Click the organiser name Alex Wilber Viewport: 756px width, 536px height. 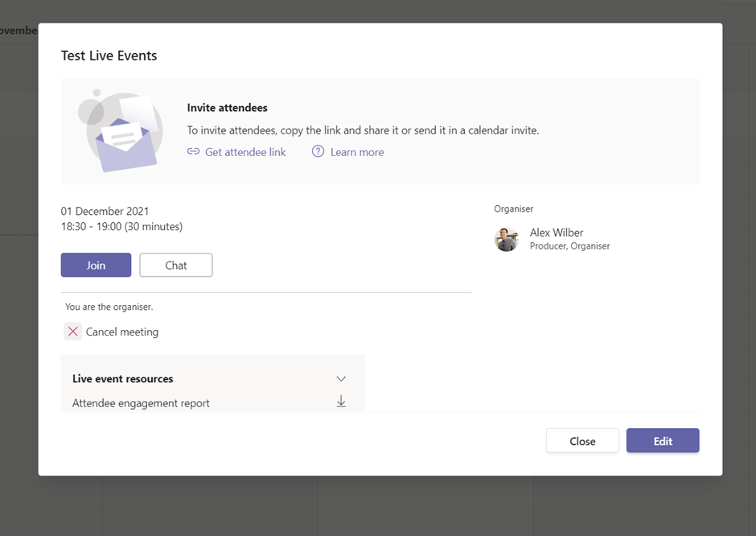click(557, 233)
